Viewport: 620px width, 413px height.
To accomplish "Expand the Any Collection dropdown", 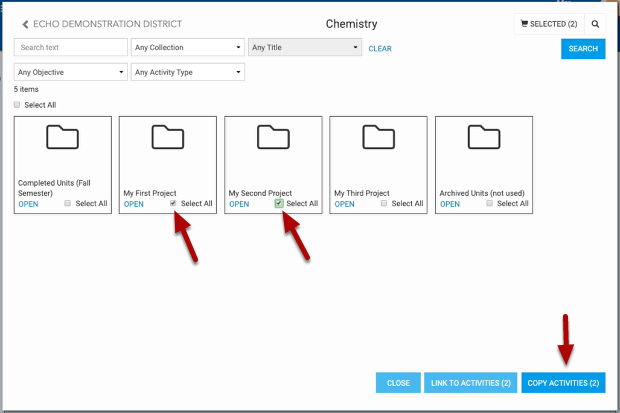I will pos(188,48).
